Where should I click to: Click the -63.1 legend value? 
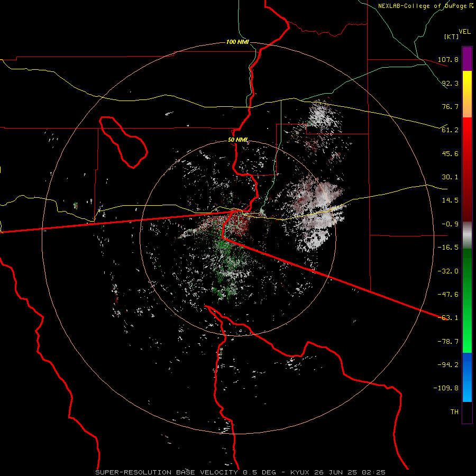click(x=448, y=318)
